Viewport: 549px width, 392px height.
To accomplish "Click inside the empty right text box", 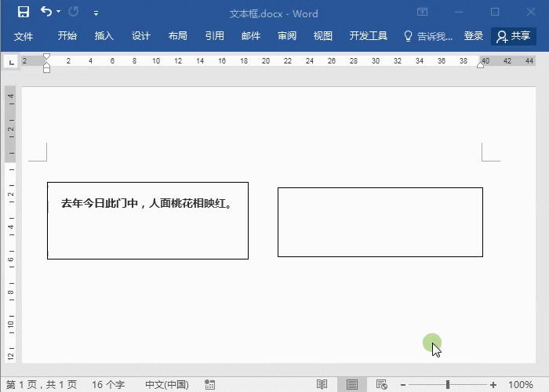I will (380, 222).
